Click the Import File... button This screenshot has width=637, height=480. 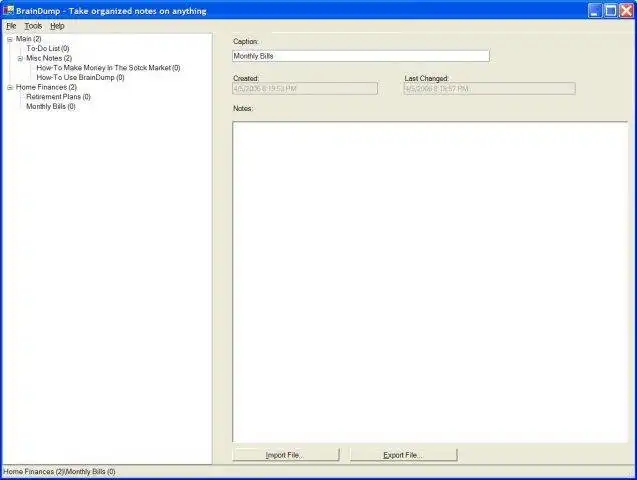coord(286,455)
